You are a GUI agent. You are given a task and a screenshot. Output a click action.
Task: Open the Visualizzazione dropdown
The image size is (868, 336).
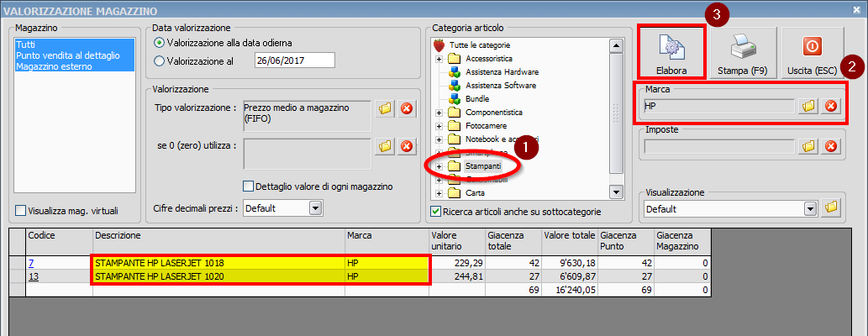click(811, 209)
